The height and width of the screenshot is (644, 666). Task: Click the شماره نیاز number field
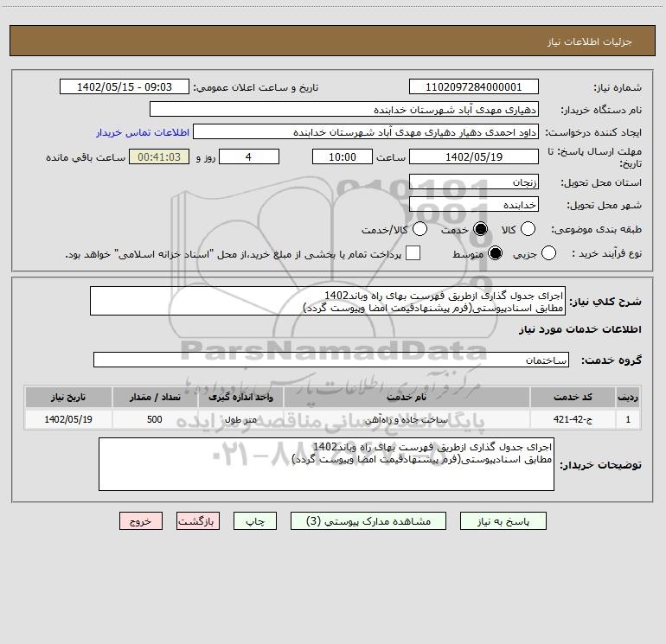(x=474, y=87)
